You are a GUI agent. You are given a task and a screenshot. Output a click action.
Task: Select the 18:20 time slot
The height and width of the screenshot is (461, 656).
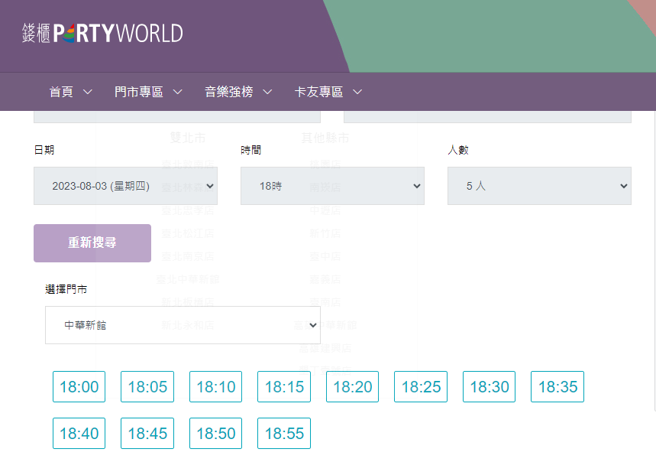coord(352,387)
